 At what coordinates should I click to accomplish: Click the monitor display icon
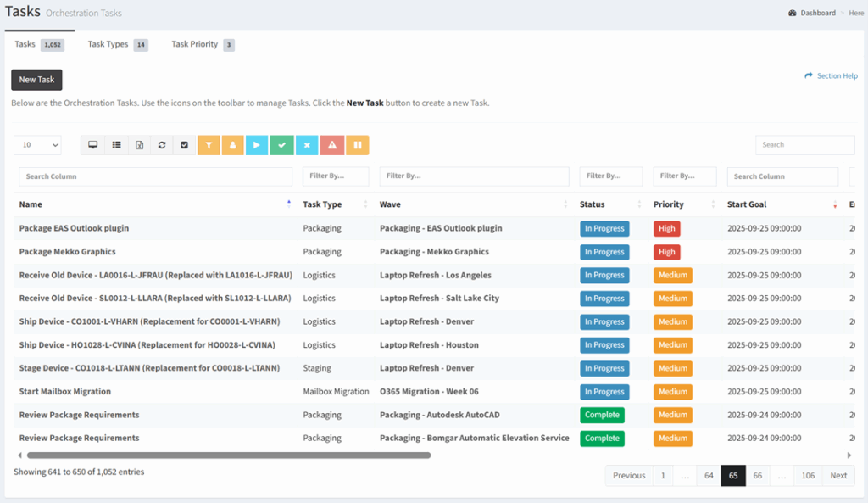pos(92,145)
